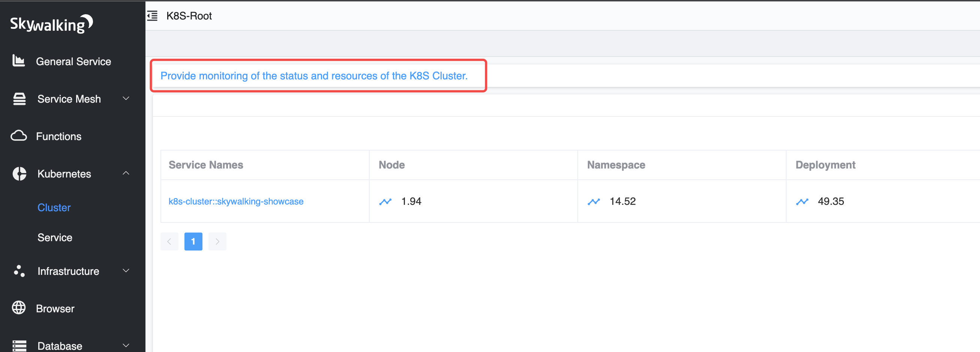The image size is (980, 352).
Task: Click the Namespace metric sparkline chart
Action: 594,201
